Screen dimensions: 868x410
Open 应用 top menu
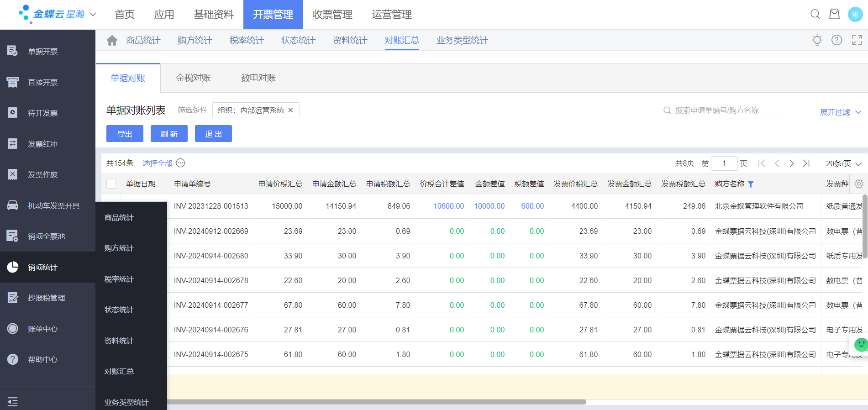(x=164, y=15)
